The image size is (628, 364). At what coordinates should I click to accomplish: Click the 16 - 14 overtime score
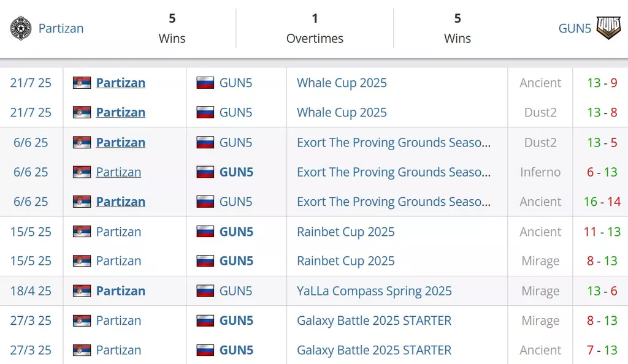point(602,202)
